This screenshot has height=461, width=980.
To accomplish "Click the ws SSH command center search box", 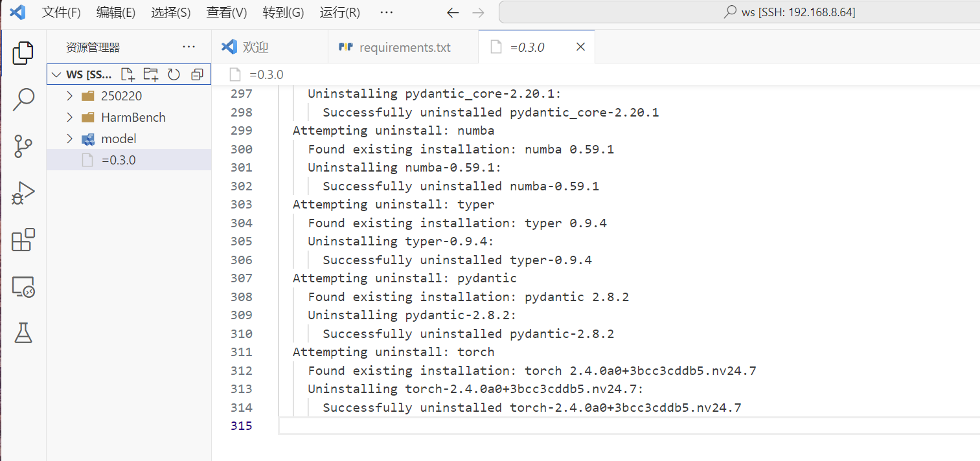I will tap(738, 12).
